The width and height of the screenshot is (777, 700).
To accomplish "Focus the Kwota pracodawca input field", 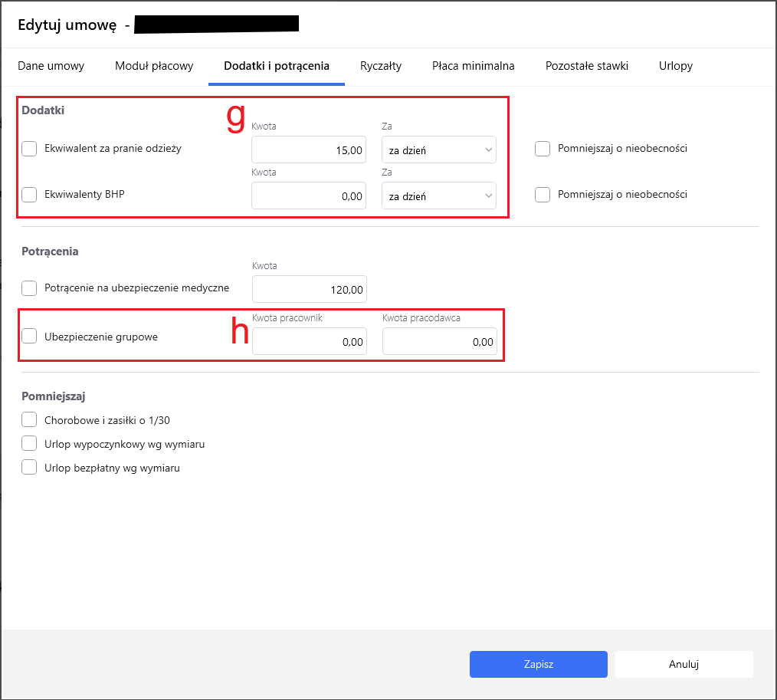I will pos(439,342).
